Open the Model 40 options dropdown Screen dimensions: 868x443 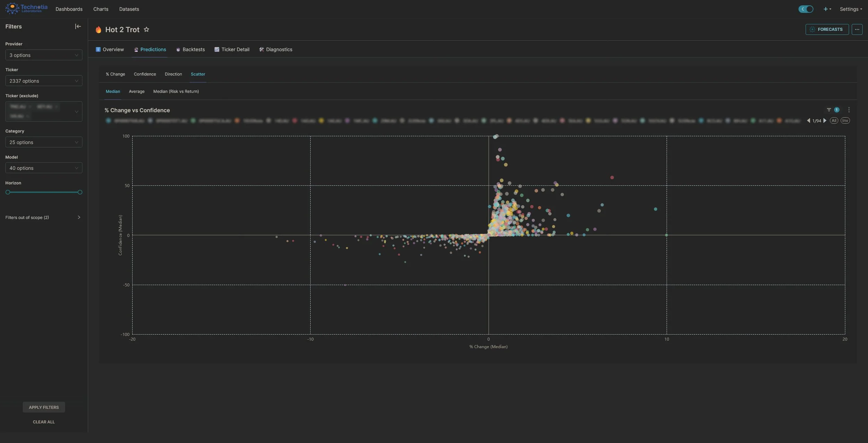44,168
